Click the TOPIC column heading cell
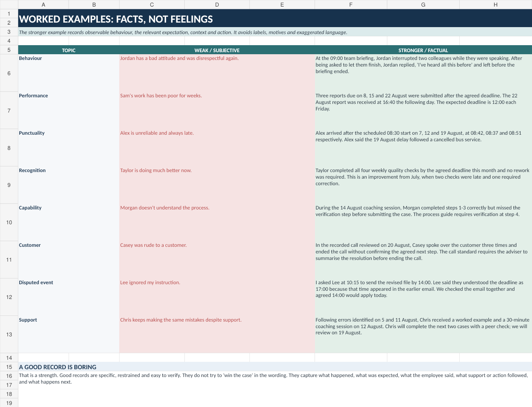The image size is (532, 407). pyautogui.click(x=69, y=50)
